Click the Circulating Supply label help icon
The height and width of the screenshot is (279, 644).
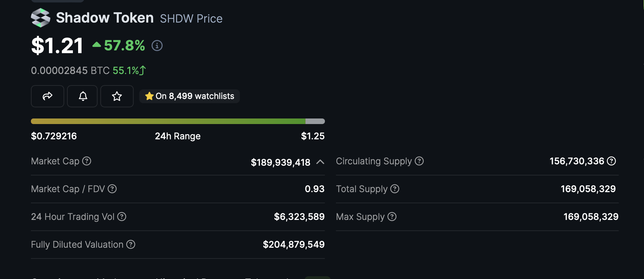click(419, 161)
